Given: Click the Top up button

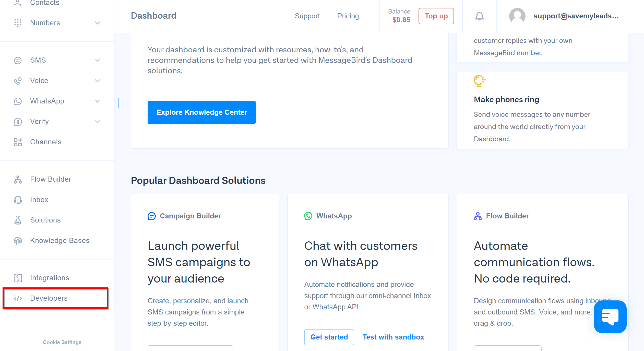Looking at the screenshot, I should coord(436,16).
